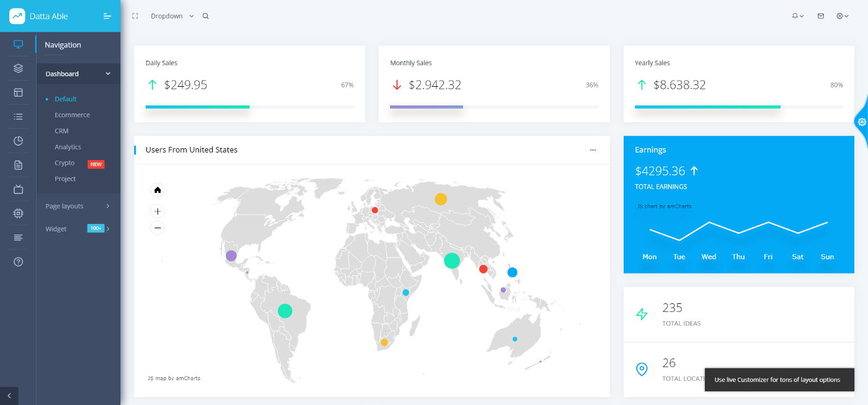Open the help question mark icon
Viewport: 868px width, 405px height.
(18, 262)
